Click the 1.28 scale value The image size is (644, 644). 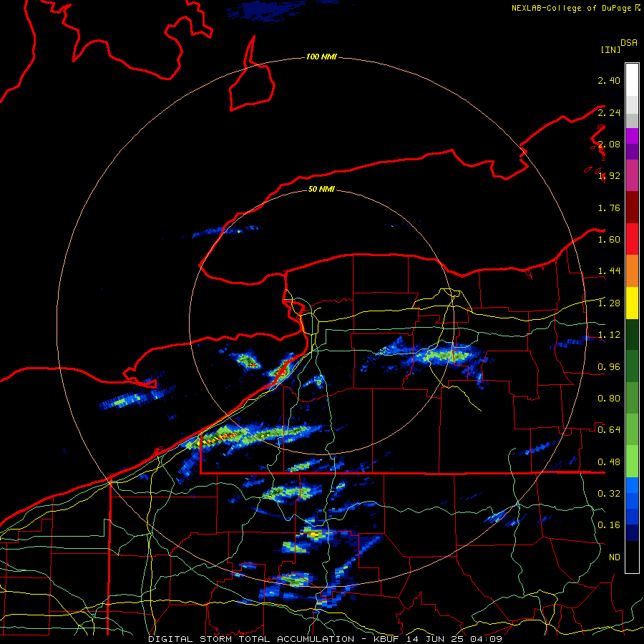coord(609,303)
